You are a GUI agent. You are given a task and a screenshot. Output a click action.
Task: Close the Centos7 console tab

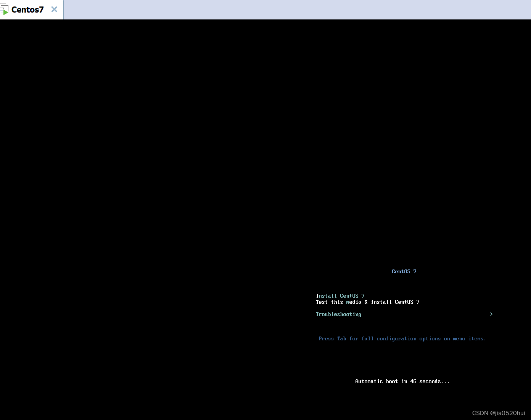pos(54,10)
